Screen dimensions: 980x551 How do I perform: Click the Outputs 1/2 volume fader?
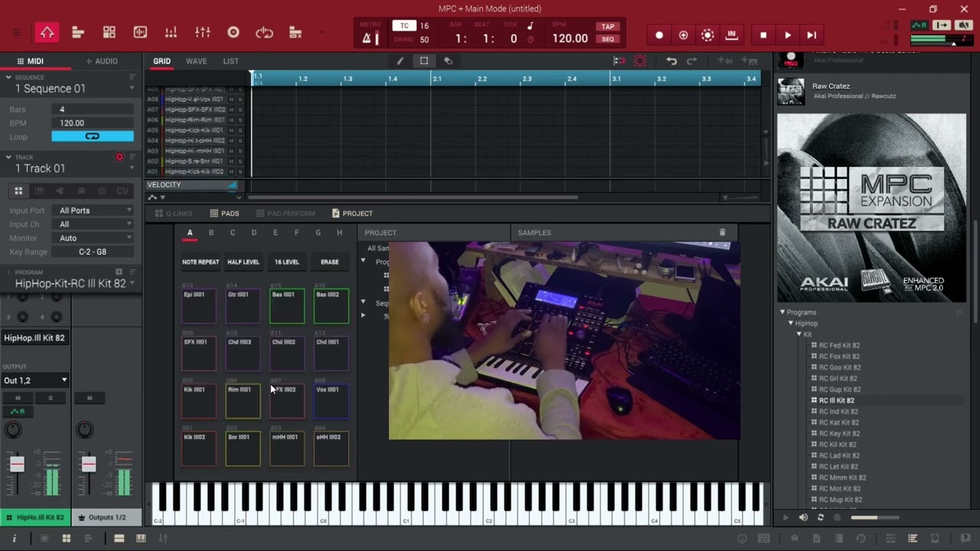[89, 464]
